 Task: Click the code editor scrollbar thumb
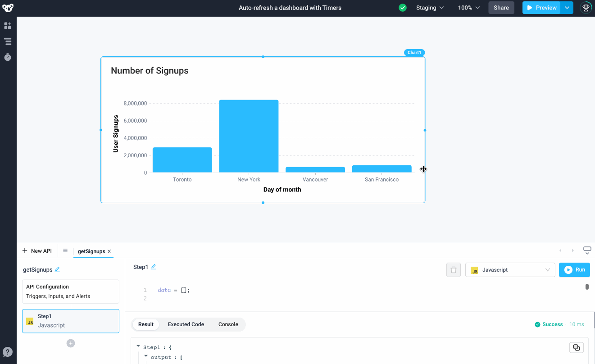point(587,286)
